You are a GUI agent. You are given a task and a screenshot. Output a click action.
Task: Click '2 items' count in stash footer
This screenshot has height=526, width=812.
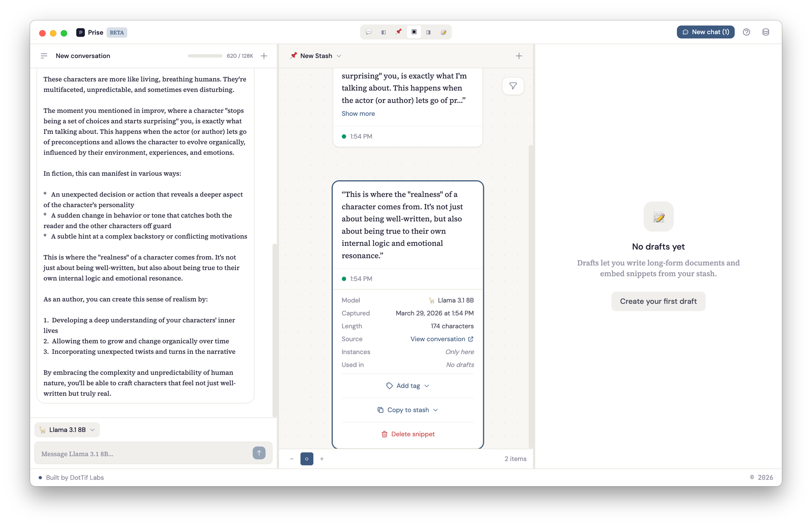(515, 459)
